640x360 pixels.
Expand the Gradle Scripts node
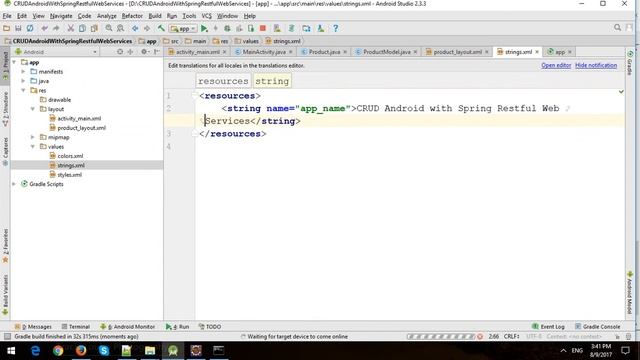14,184
